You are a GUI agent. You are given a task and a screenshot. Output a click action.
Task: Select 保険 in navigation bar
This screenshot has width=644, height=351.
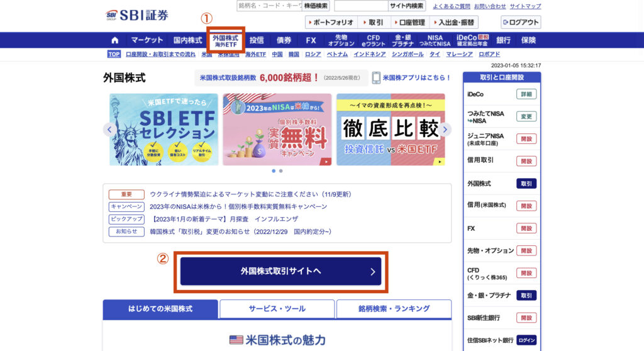click(x=528, y=40)
